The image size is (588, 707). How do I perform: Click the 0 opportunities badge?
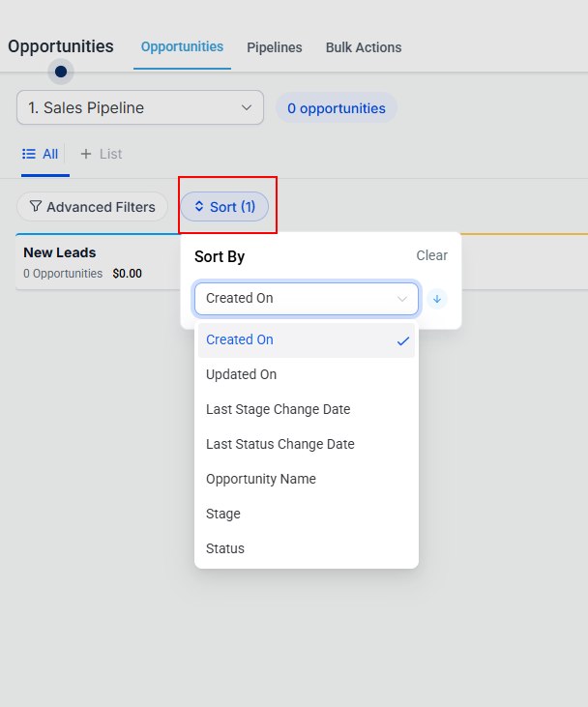click(337, 108)
